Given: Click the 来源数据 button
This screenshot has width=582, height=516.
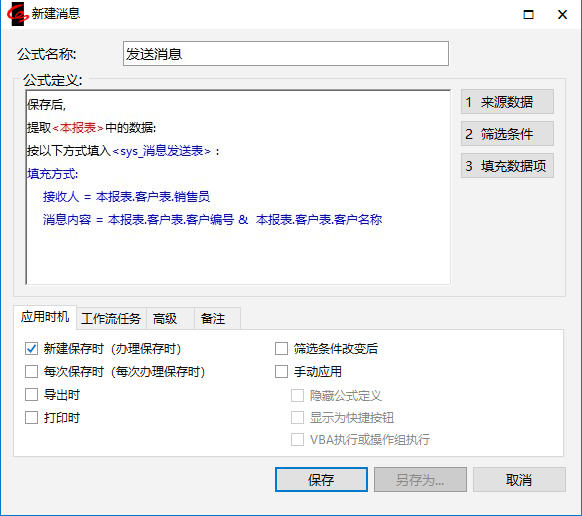Looking at the screenshot, I should pos(507,102).
